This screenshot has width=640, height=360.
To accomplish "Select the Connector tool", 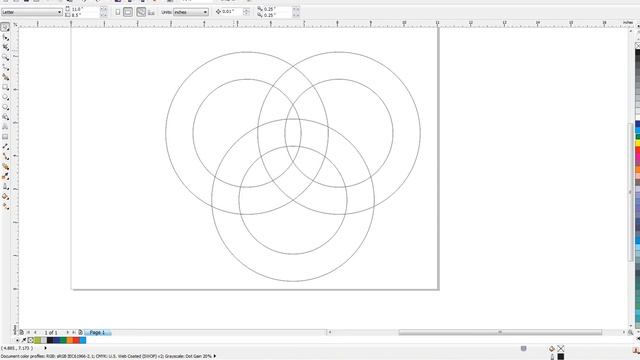I will click(x=5, y=156).
